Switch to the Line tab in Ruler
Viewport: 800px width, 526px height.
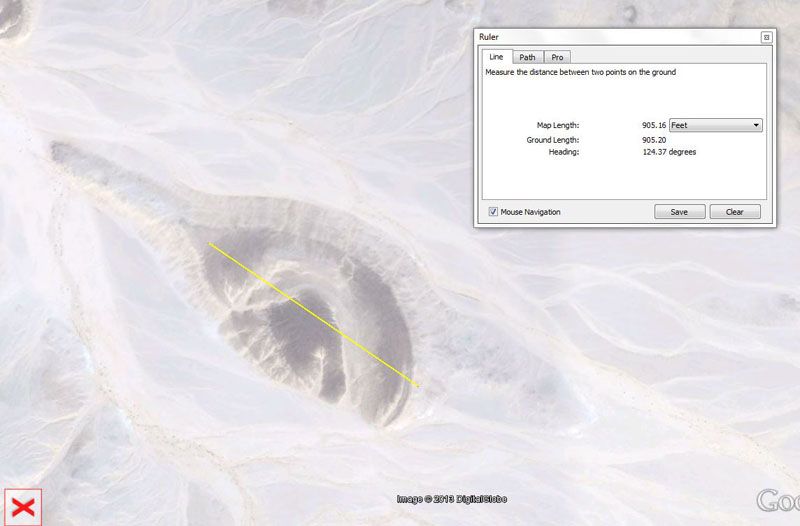(496, 57)
